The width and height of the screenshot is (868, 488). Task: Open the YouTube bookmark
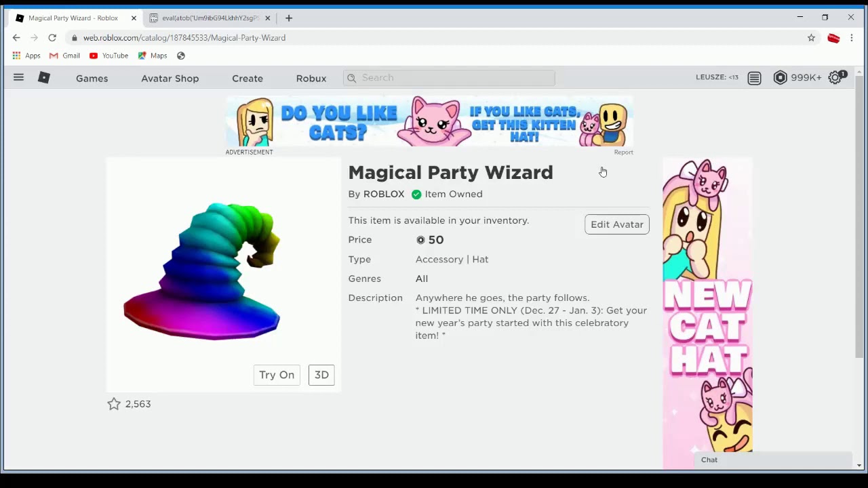[x=108, y=56]
